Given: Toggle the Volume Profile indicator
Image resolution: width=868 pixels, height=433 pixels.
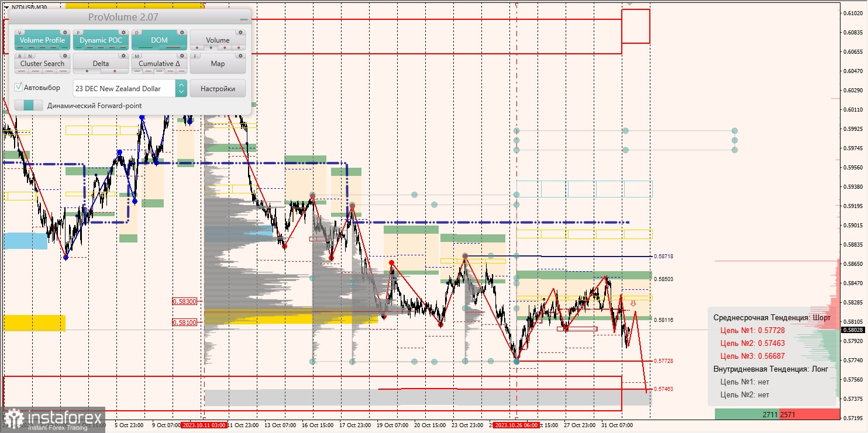Looking at the screenshot, I should pos(42,40).
